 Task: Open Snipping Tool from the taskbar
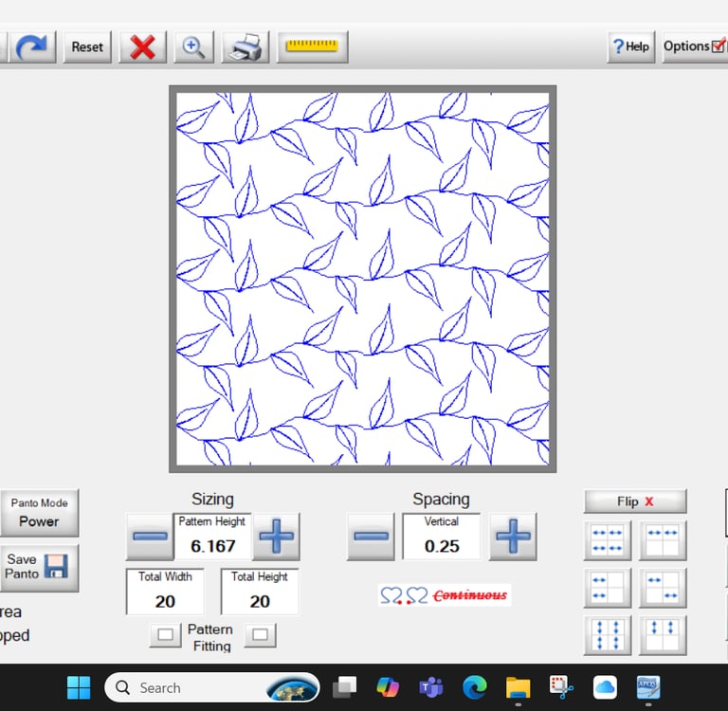pos(561,687)
